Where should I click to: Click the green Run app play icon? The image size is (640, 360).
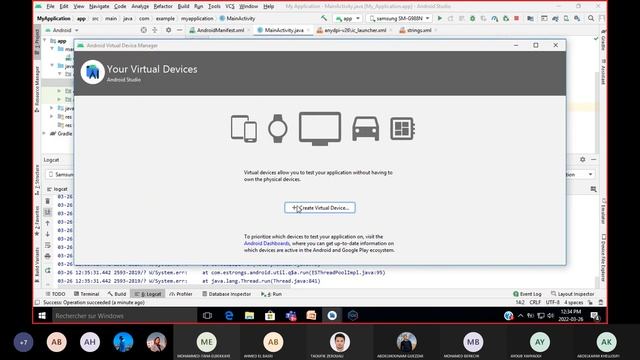[440, 18]
